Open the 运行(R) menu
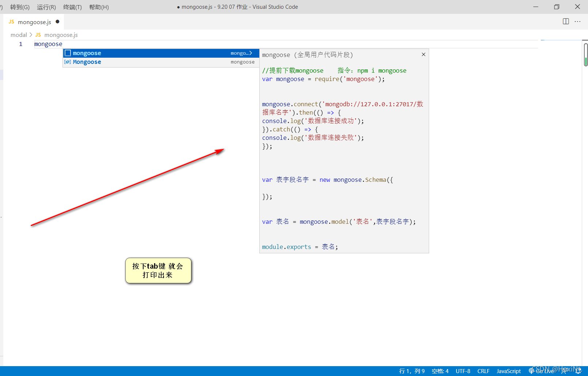588x376 pixels. click(46, 7)
